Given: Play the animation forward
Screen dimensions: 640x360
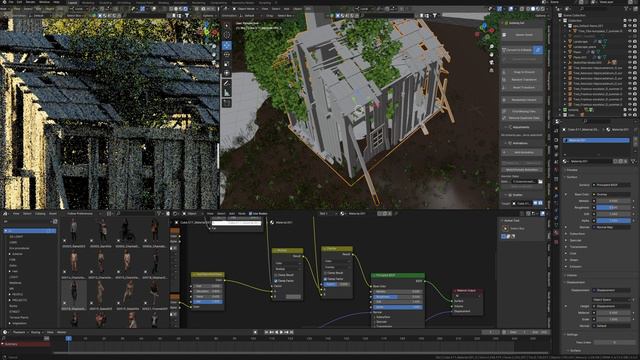Looking at the screenshot, I should coord(281,332).
